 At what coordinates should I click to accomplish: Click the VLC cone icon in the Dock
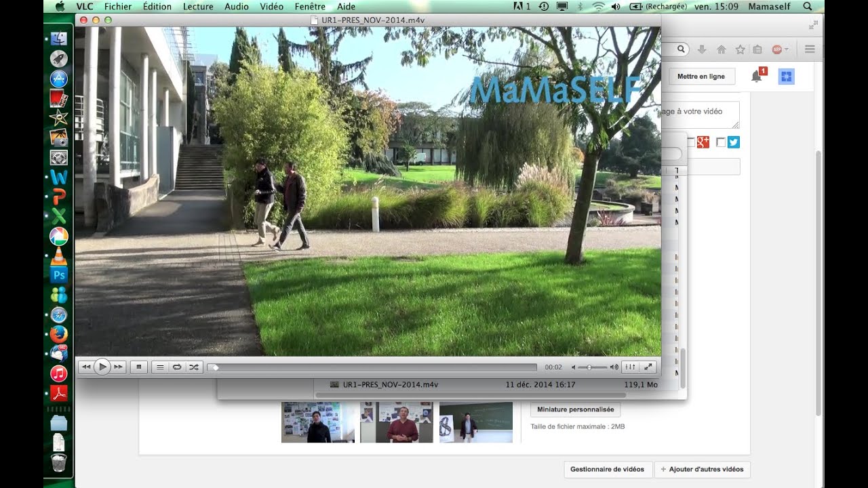pyautogui.click(x=59, y=256)
